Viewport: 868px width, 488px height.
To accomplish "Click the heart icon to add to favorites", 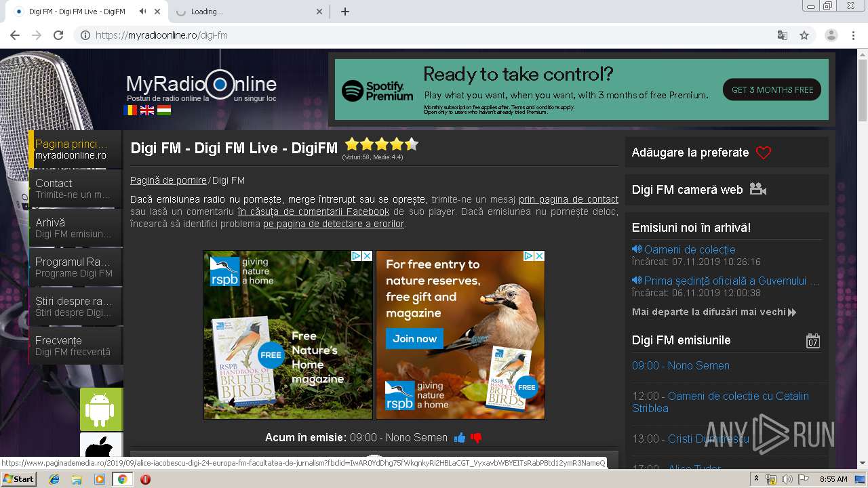I will 764,152.
